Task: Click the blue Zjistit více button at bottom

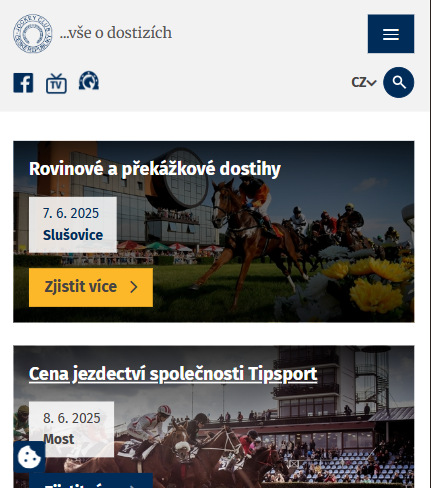Action: tap(91, 481)
